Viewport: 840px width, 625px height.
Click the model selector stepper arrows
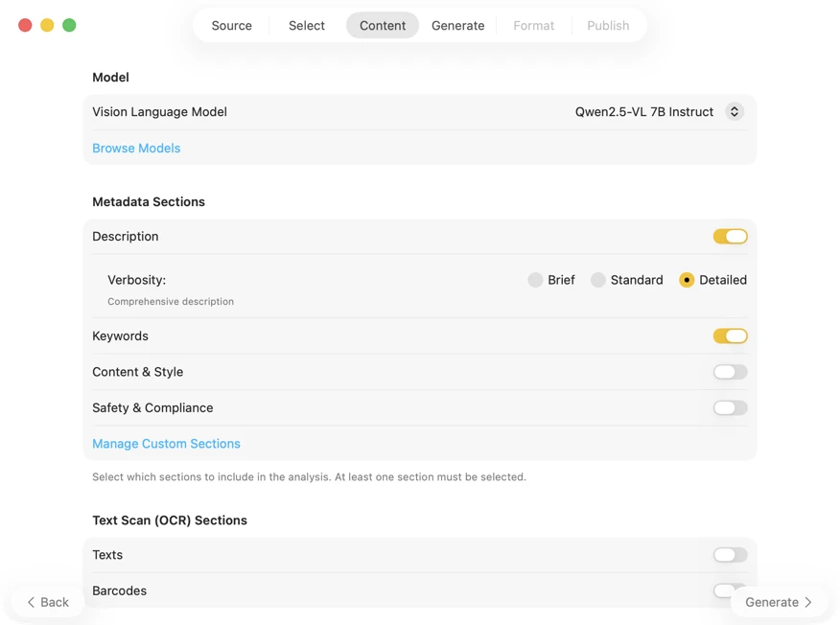coord(734,111)
